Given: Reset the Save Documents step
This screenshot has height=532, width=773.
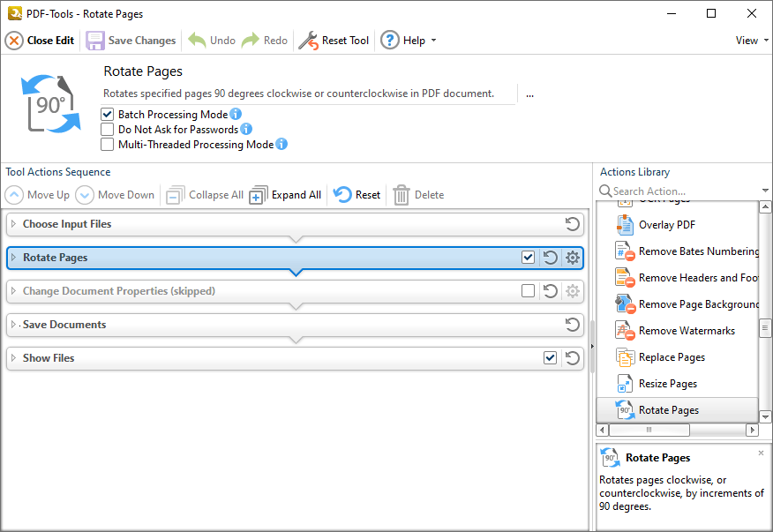Looking at the screenshot, I should coord(573,325).
